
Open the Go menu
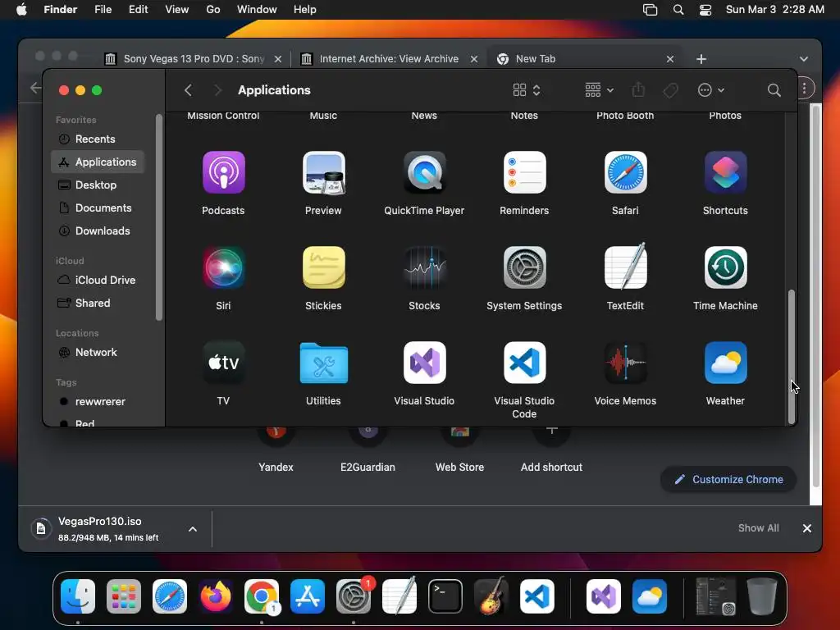213,10
